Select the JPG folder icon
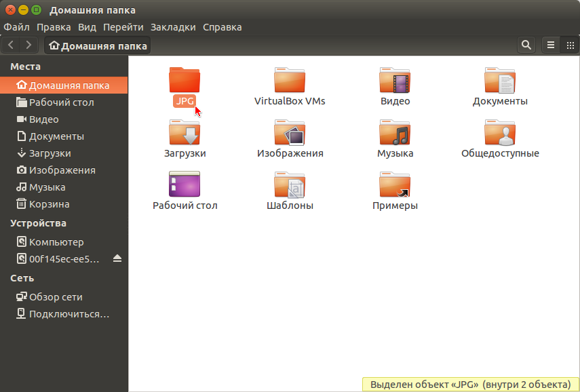580x392 pixels. coord(185,79)
